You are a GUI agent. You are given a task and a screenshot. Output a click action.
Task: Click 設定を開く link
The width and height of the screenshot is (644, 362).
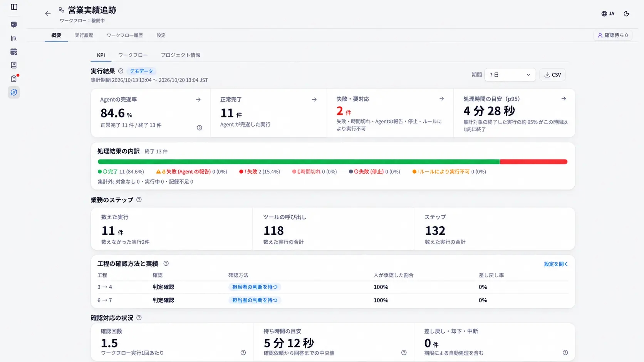pos(556,264)
